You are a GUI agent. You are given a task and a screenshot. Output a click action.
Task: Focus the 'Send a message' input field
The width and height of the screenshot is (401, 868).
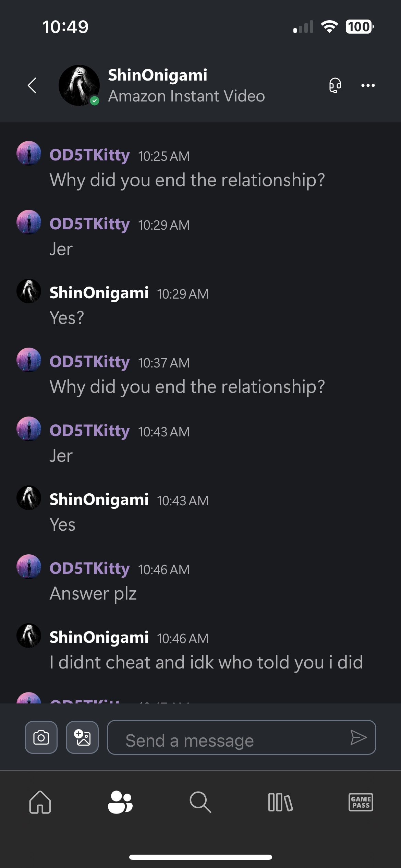coord(226,737)
